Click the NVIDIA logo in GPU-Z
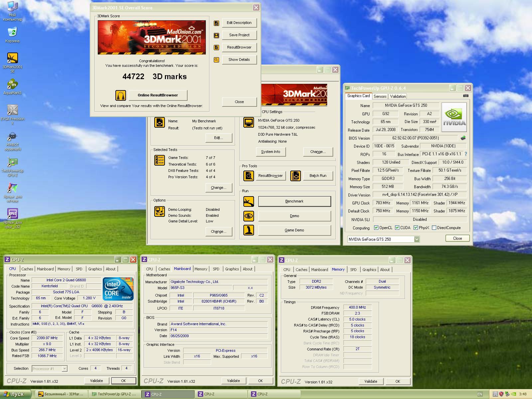 (454, 117)
